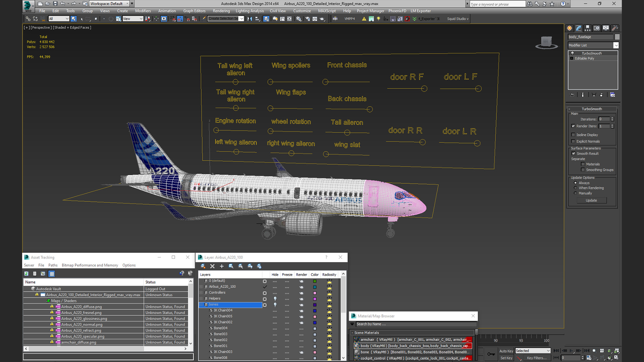Image resolution: width=644 pixels, height=362 pixels.
Task: Open the Utilities command panel tab
Action: (615, 28)
